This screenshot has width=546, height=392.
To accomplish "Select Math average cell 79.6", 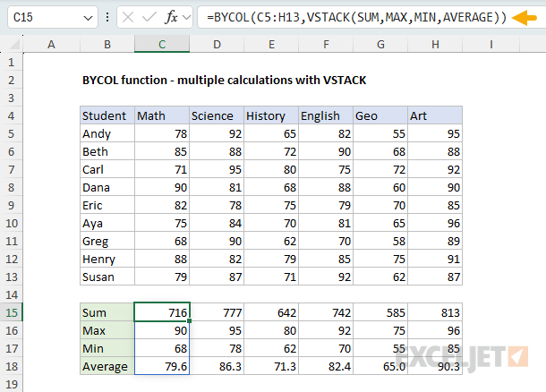I will click(x=162, y=366).
